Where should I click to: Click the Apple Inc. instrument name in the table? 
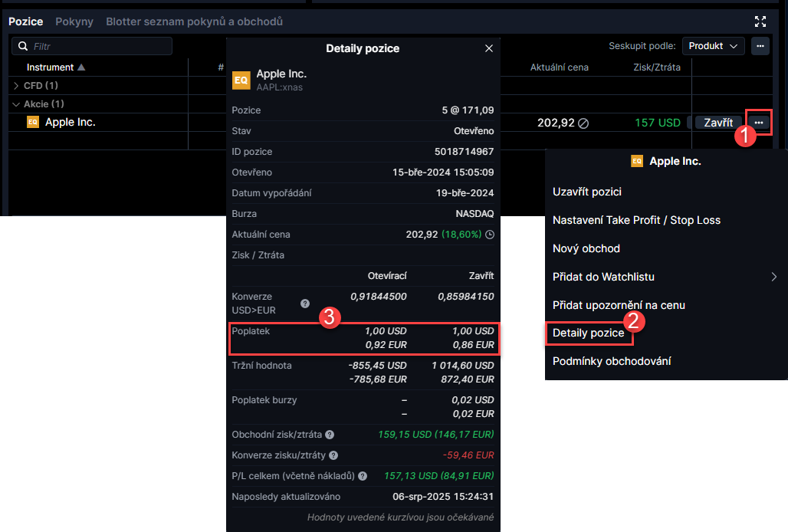coord(71,122)
